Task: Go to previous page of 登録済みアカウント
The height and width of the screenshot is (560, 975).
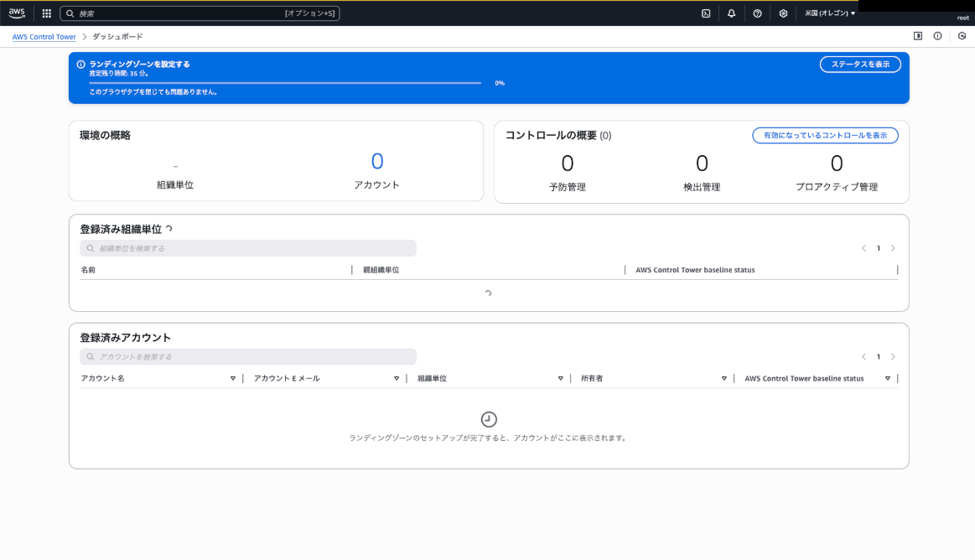Action: coord(863,357)
